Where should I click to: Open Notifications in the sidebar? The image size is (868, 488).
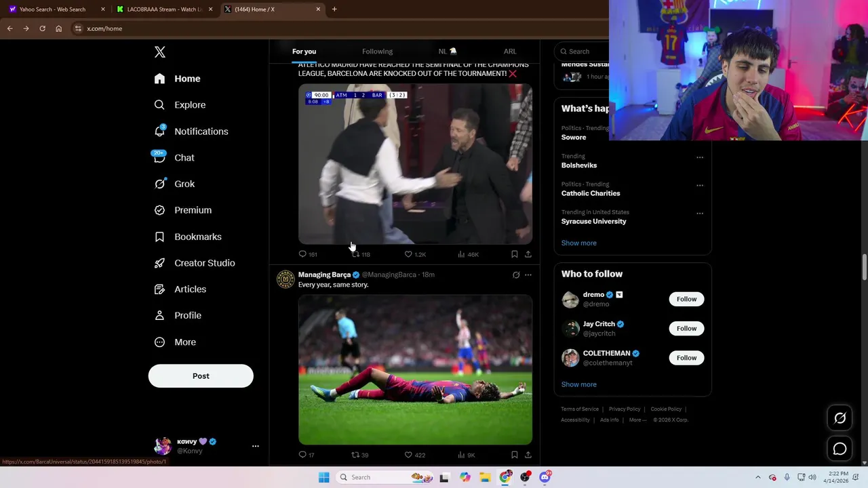[x=191, y=131]
